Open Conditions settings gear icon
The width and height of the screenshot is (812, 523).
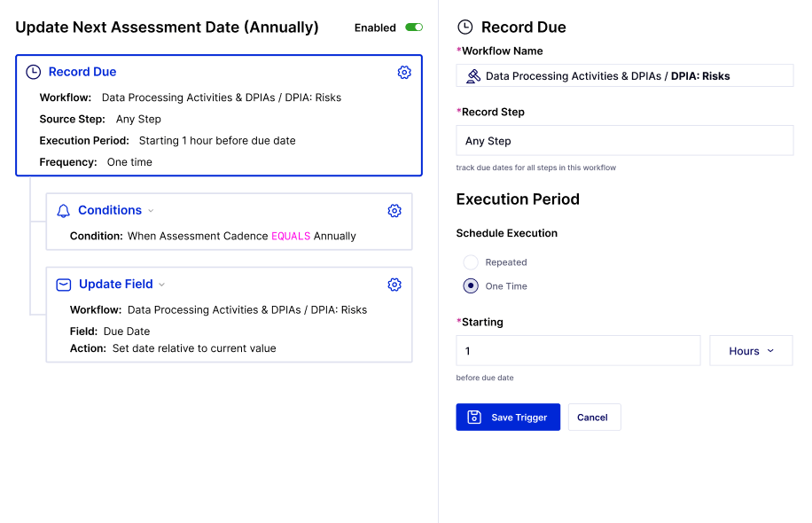[394, 211]
